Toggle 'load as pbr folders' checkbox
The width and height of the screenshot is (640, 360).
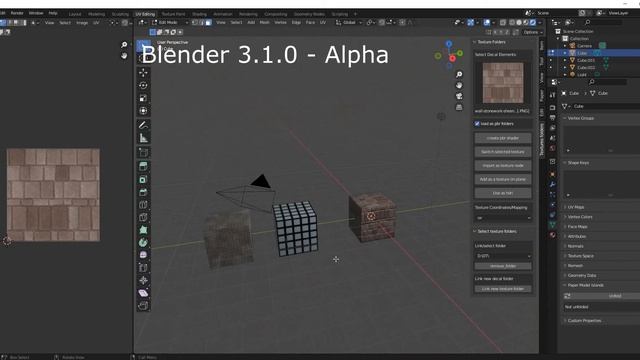(x=477, y=124)
